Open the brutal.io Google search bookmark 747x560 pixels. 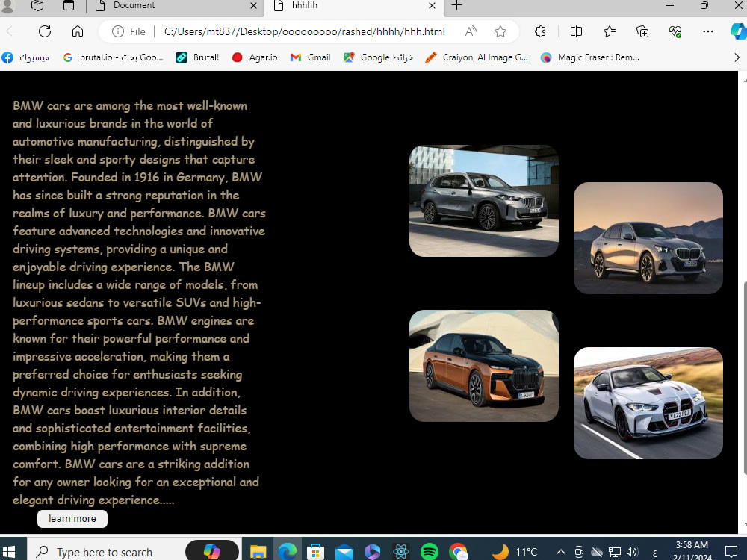(x=114, y=57)
